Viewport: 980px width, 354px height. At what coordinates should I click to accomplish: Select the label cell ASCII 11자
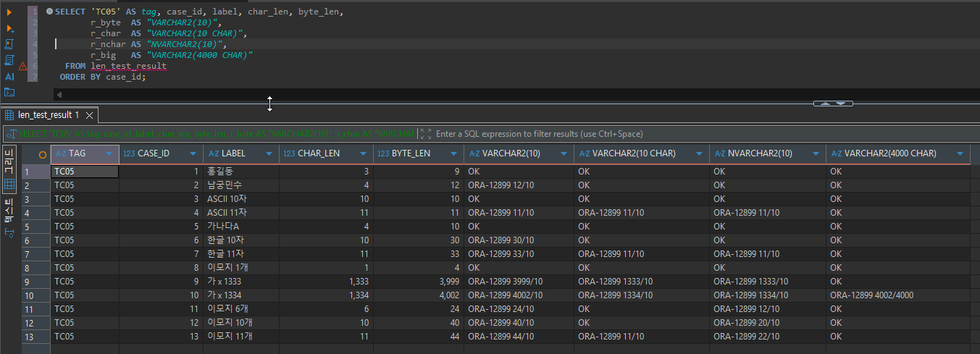pos(240,213)
